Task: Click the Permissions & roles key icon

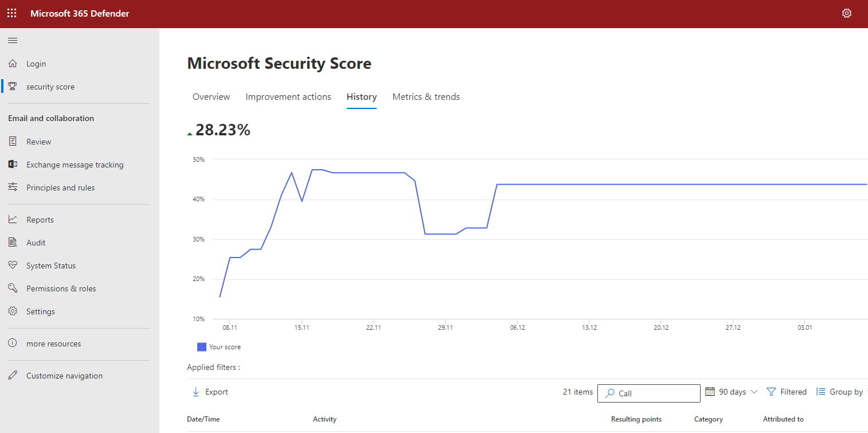Action: [13, 288]
